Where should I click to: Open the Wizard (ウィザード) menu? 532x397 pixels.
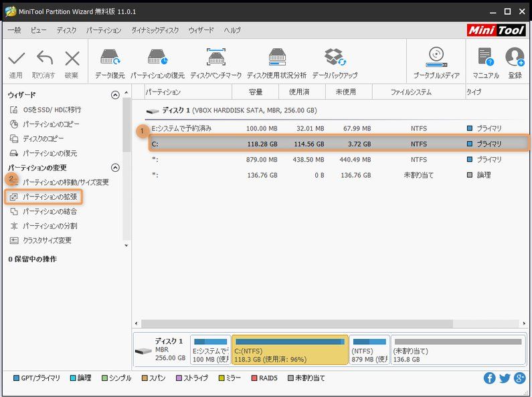pyautogui.click(x=201, y=30)
